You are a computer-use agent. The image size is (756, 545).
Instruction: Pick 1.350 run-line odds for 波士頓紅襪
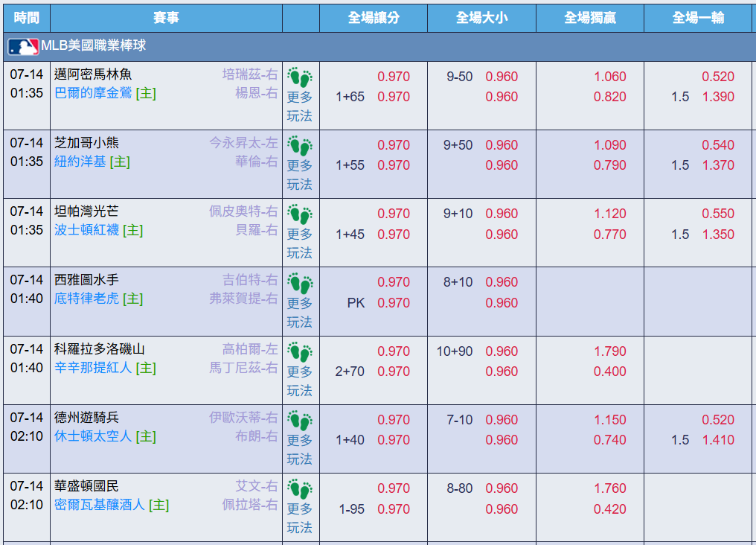718,235
